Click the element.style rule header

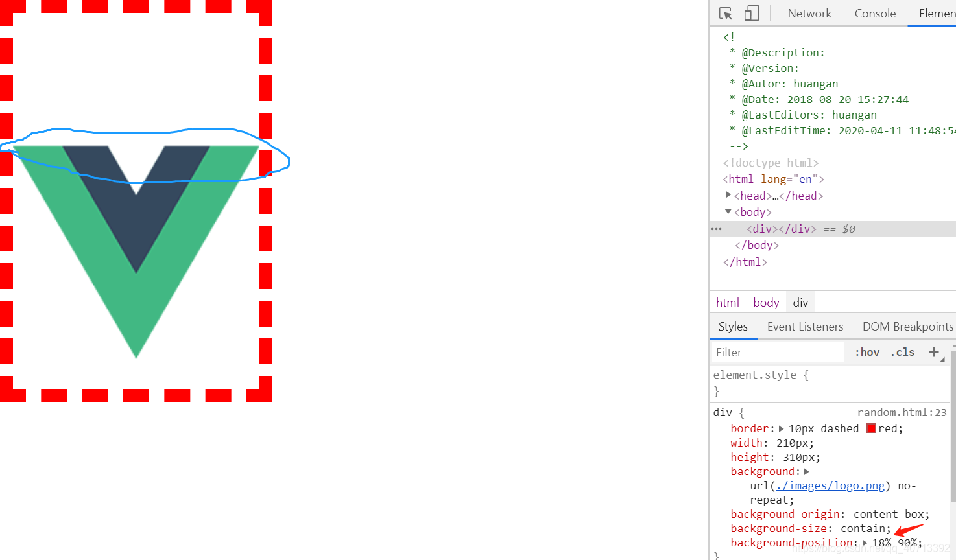click(x=760, y=375)
